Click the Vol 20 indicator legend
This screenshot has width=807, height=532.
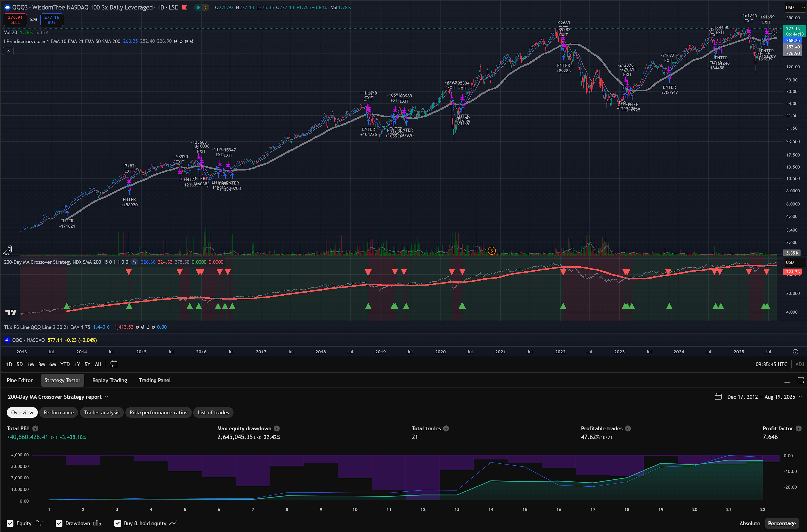(11, 32)
